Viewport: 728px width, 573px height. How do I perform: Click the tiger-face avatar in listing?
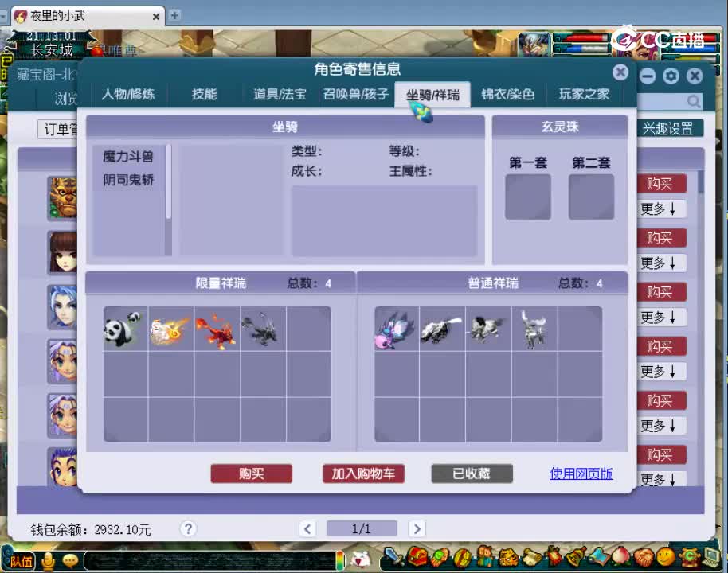point(63,198)
